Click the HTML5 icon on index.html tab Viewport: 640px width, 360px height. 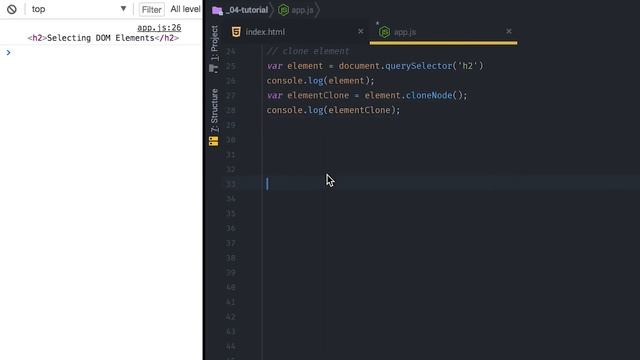point(236,31)
